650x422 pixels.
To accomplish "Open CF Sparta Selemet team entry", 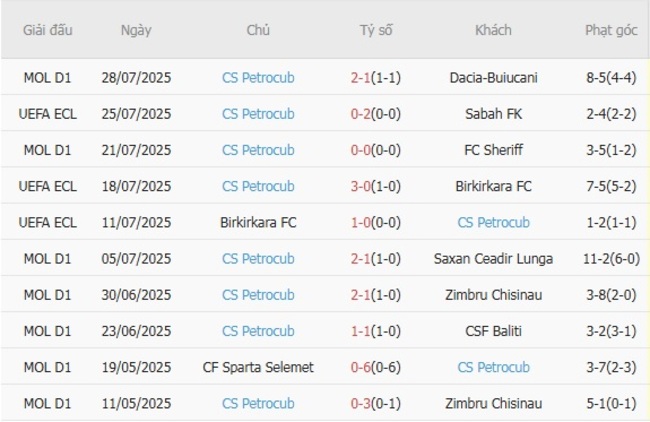I will [x=258, y=367].
